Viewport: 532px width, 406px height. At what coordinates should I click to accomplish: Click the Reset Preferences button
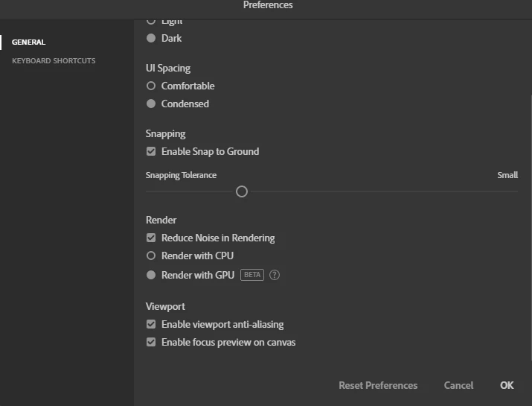pyautogui.click(x=378, y=385)
